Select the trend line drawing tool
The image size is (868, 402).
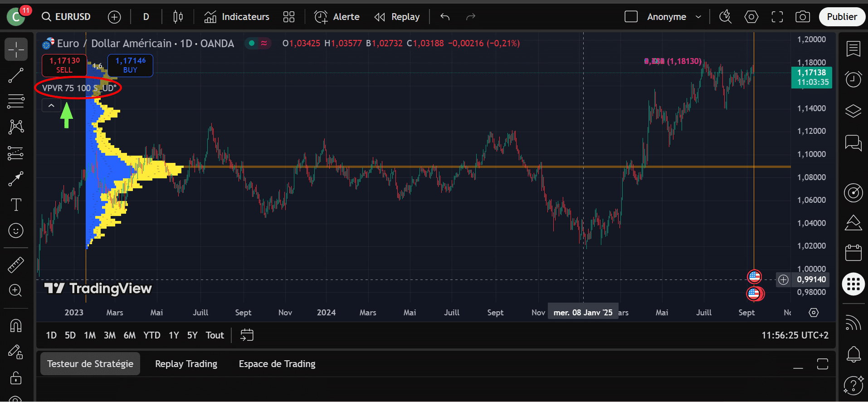click(16, 75)
